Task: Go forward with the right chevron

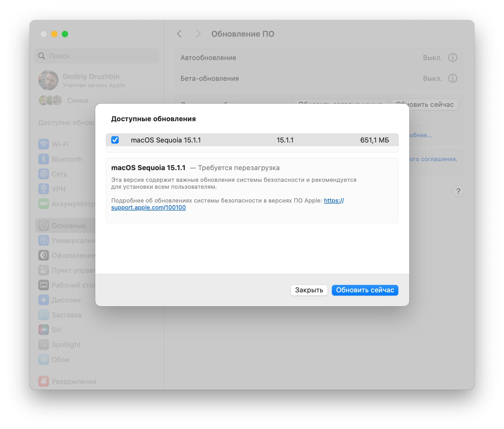Action: pos(198,34)
